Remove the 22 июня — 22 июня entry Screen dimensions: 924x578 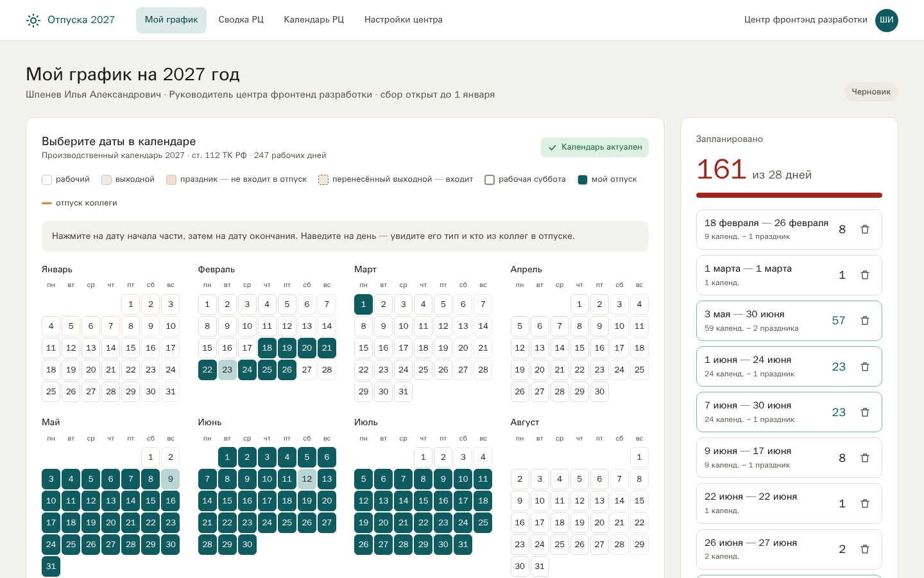[865, 504]
